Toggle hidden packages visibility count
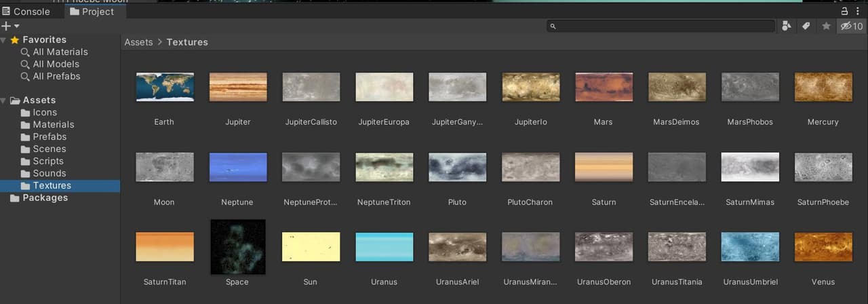This screenshot has width=868, height=304. pyautogui.click(x=852, y=26)
